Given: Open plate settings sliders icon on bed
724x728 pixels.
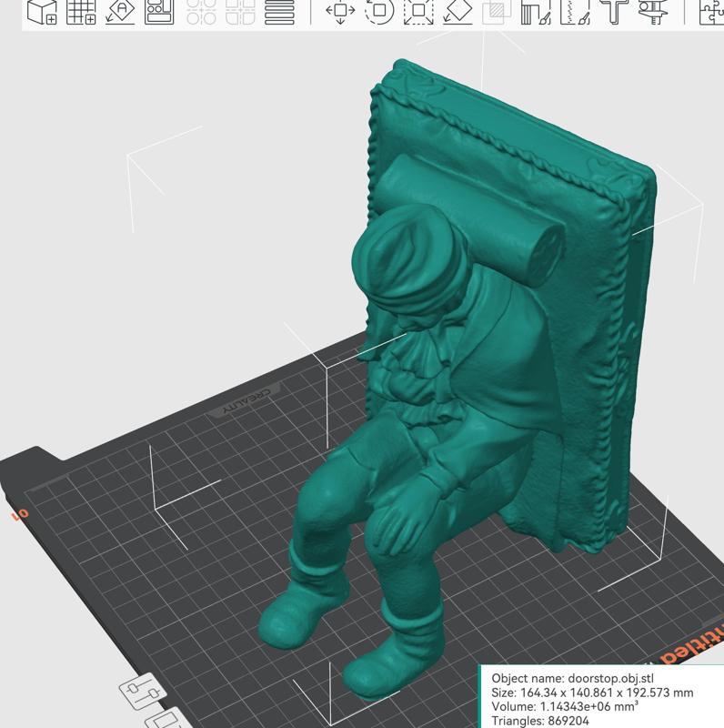Looking at the screenshot, I should [x=144, y=692].
